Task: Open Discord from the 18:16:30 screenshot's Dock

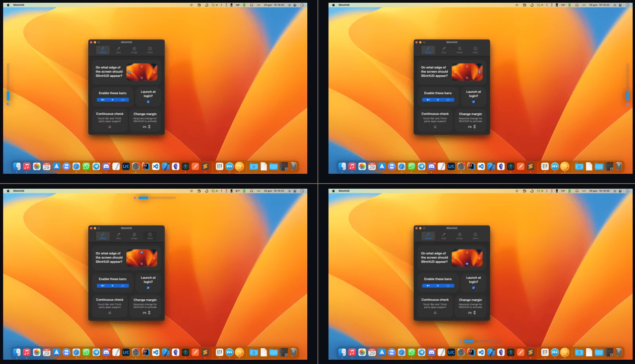Action: (x=106, y=166)
